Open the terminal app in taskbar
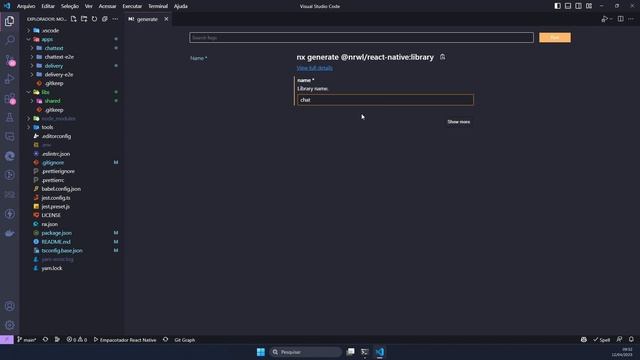 coord(364,352)
